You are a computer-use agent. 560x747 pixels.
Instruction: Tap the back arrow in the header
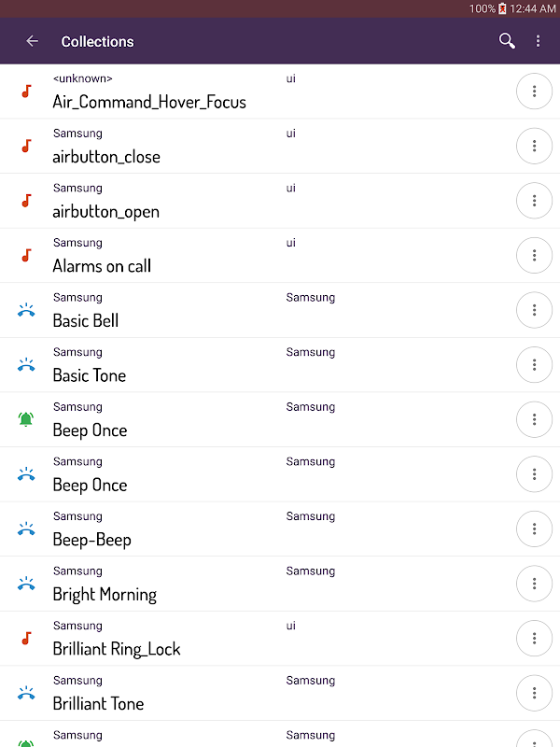pyautogui.click(x=33, y=41)
